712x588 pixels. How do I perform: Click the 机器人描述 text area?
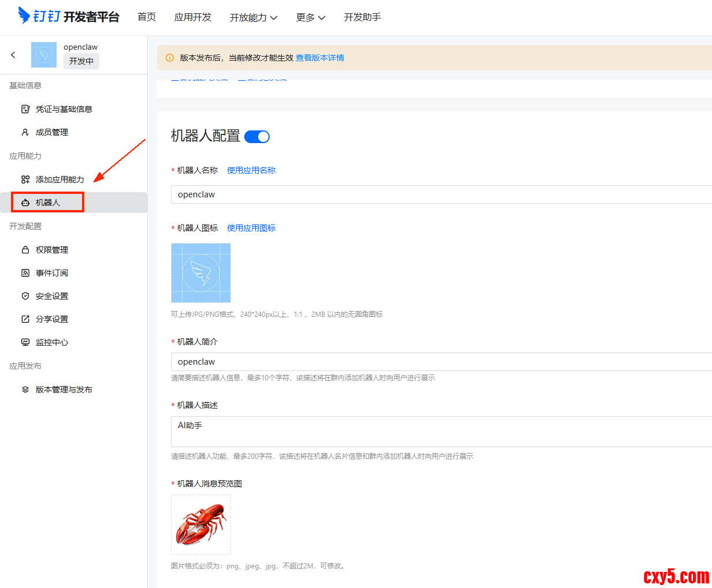tap(441, 432)
